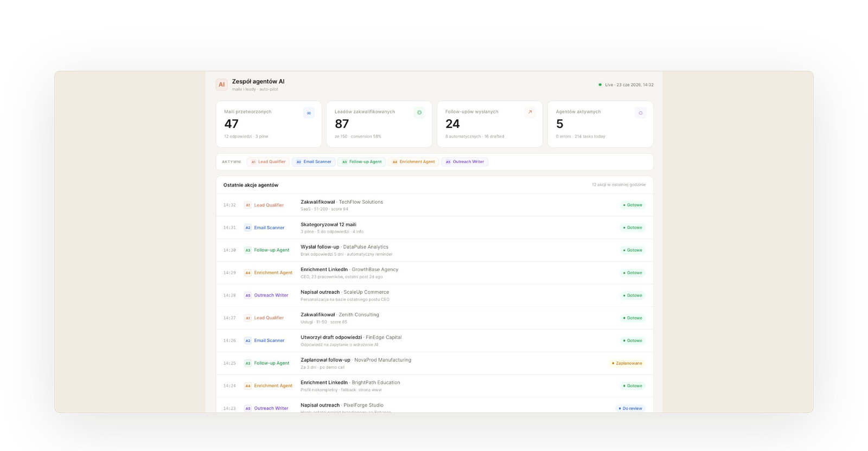868x451 pixels.
Task: Click A4 badge in the 14:29 row
Action: (248, 273)
